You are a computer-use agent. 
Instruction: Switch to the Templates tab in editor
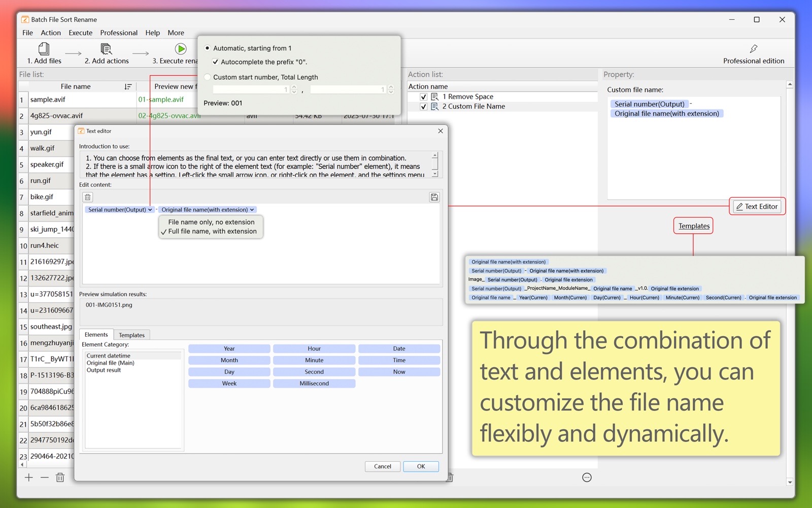pos(131,335)
